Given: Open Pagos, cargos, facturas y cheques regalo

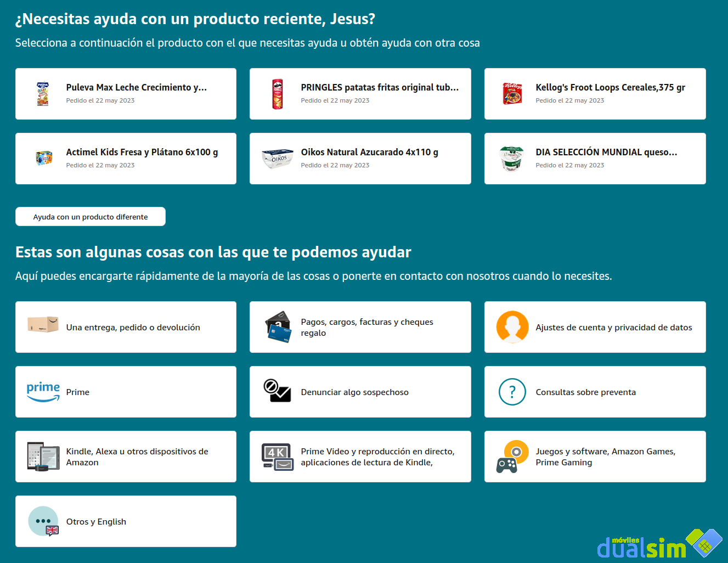Looking at the screenshot, I should pyautogui.click(x=360, y=326).
